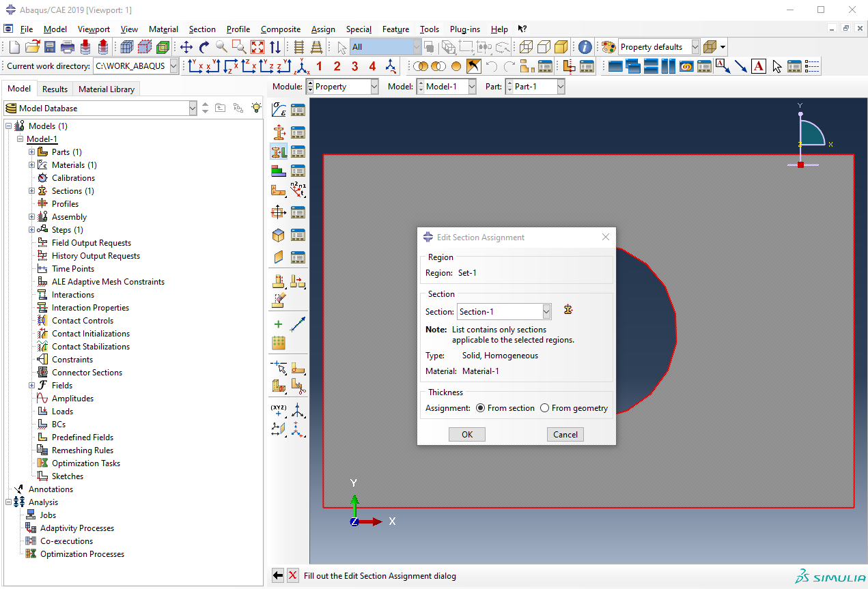Click the color code palette icon

tap(607, 47)
